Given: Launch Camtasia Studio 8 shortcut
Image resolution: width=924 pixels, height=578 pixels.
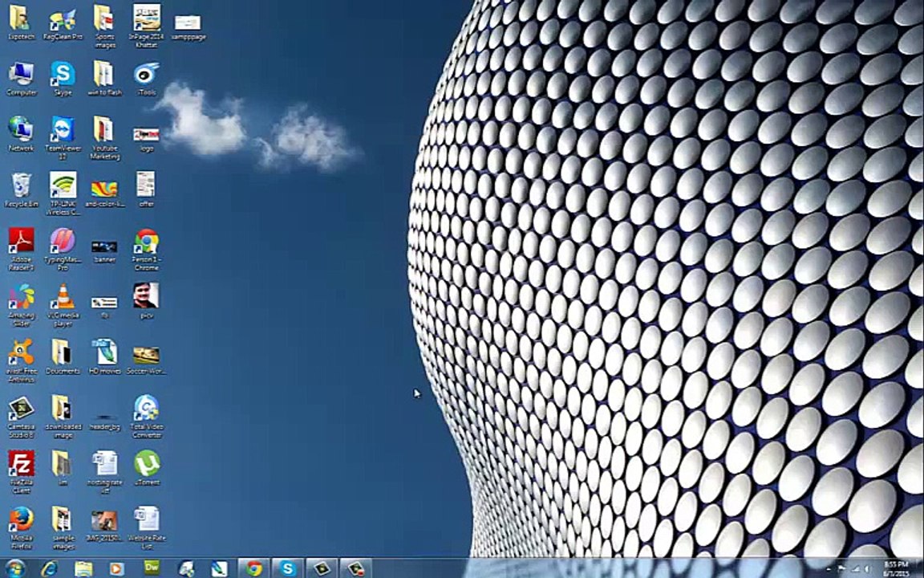Looking at the screenshot, I should [21, 417].
